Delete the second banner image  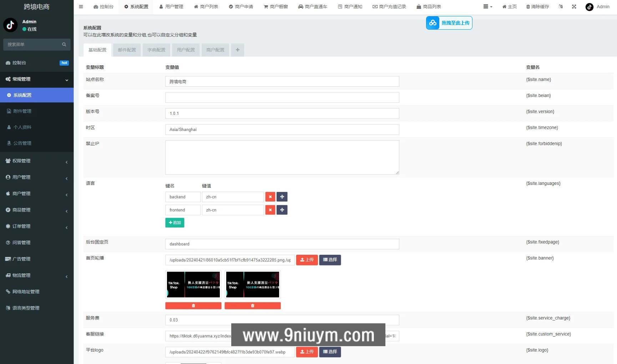tap(252, 306)
